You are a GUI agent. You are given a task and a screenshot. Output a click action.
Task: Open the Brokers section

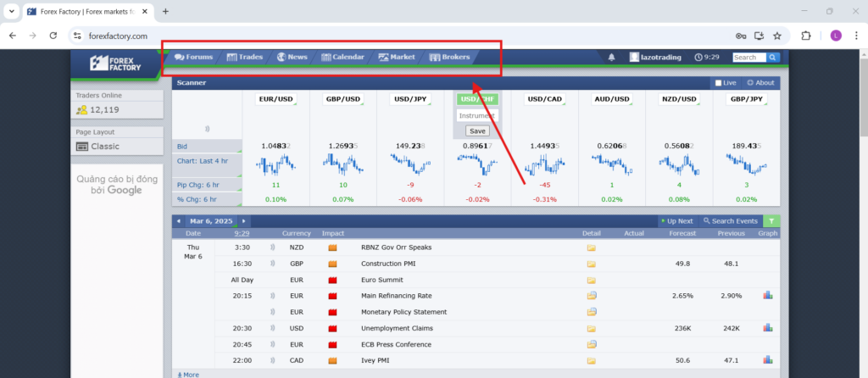449,57
